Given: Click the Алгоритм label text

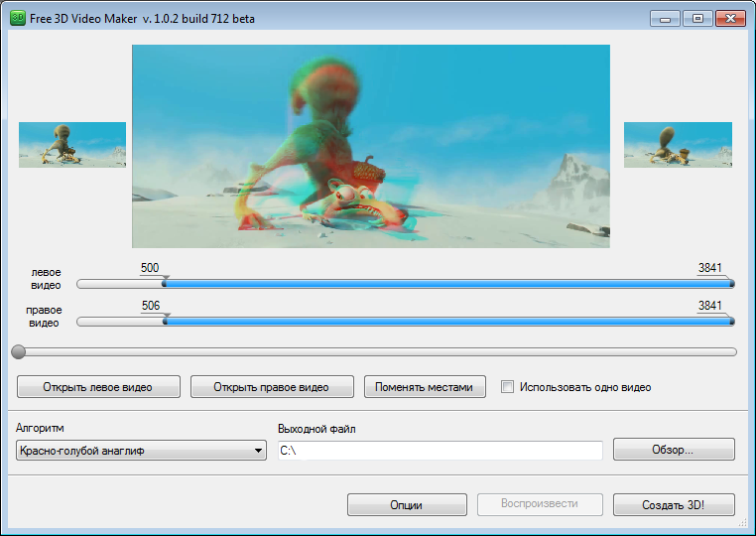Looking at the screenshot, I should pyautogui.click(x=40, y=428).
